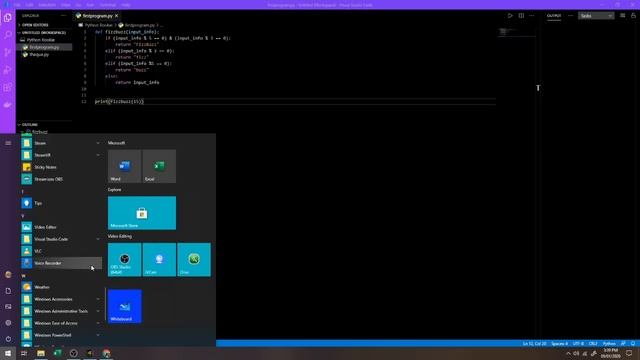This screenshot has width=640, height=360.
Task: Open Voice Recorder from the Start menu
Action: pyautogui.click(x=61, y=263)
